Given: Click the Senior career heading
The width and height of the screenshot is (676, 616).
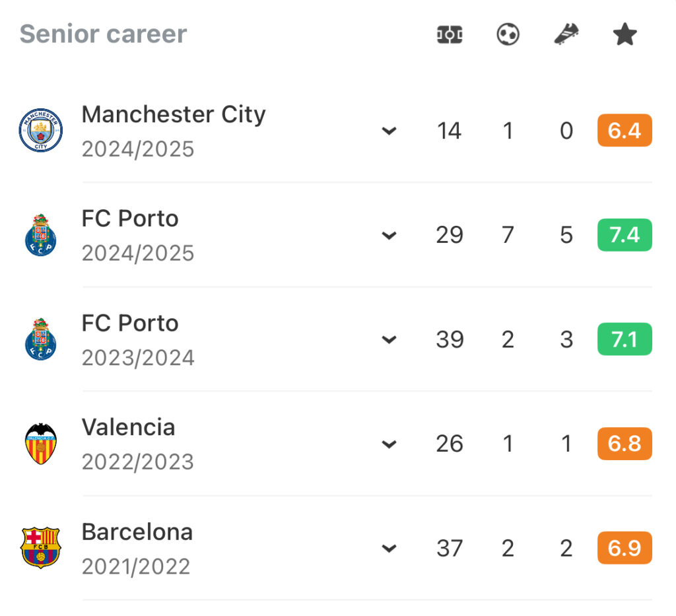Looking at the screenshot, I should [x=103, y=34].
